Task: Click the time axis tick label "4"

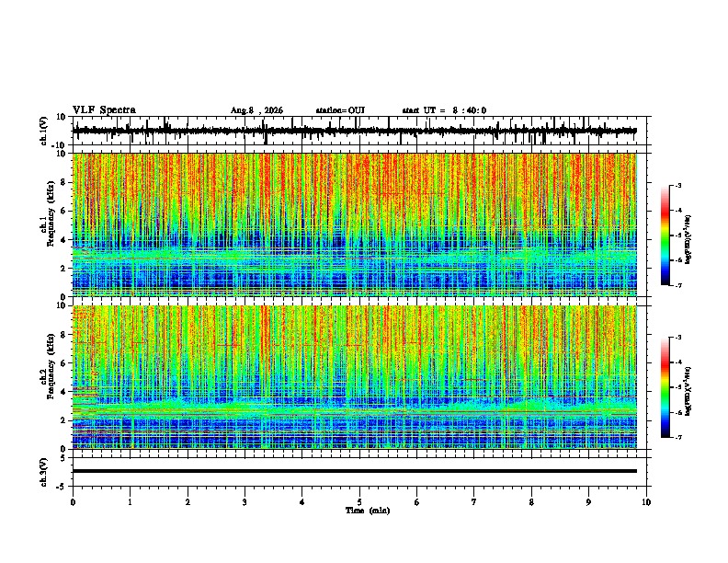Action: [302, 502]
